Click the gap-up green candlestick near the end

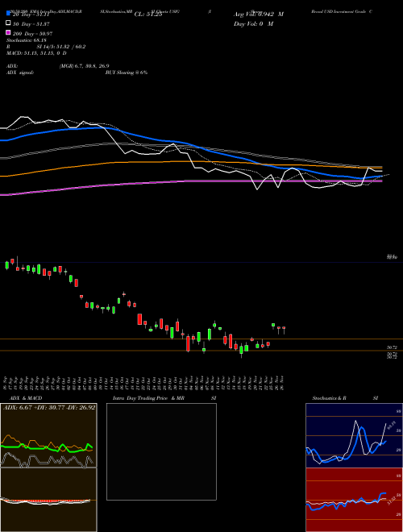pyautogui.click(x=273, y=325)
